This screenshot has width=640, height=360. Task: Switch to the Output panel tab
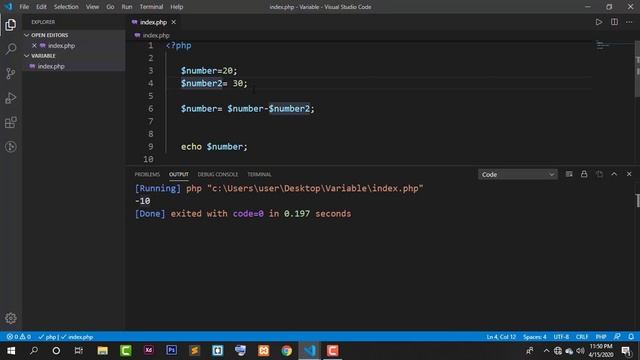(x=179, y=174)
